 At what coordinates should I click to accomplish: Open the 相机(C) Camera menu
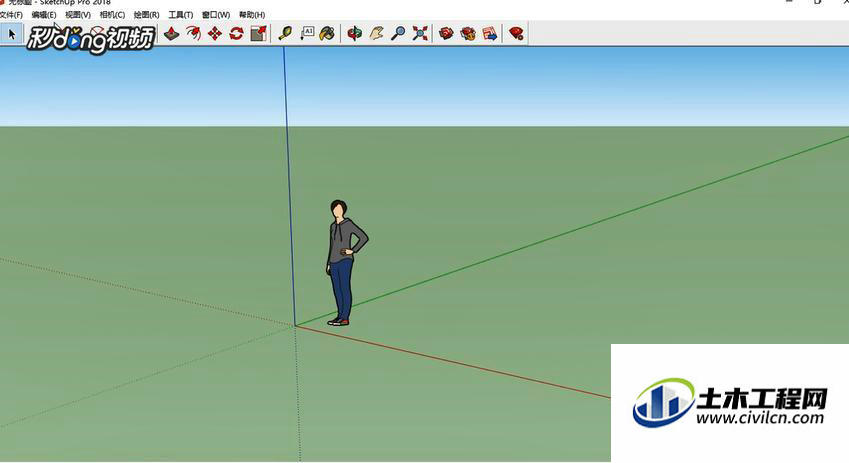[x=112, y=15]
